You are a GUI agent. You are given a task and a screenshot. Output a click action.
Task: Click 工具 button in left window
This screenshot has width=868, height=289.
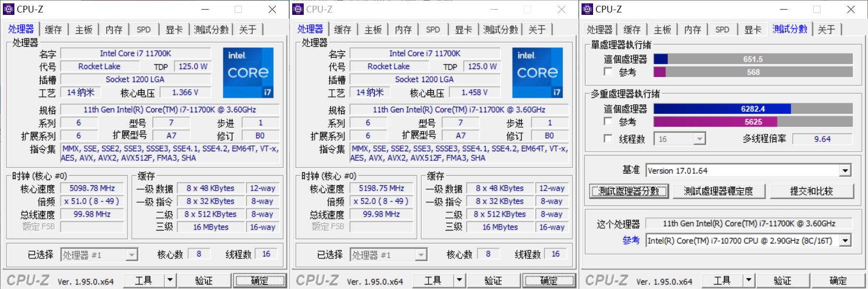coord(144,280)
